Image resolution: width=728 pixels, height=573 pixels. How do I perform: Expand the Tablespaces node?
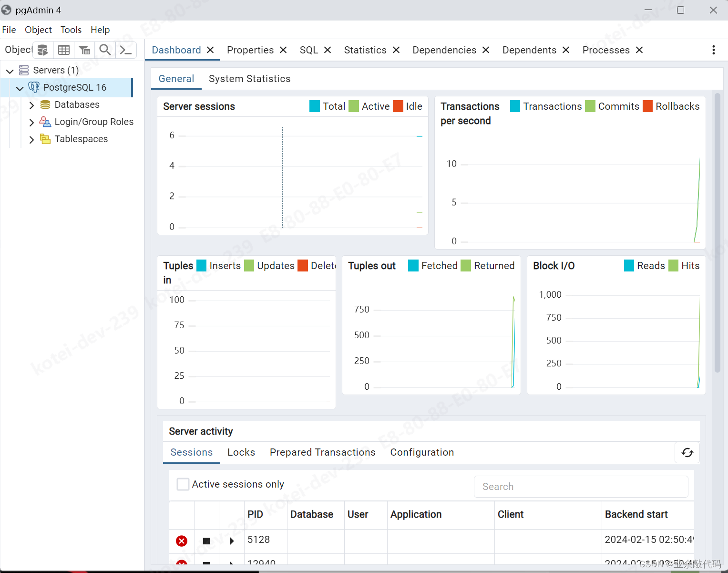31,139
